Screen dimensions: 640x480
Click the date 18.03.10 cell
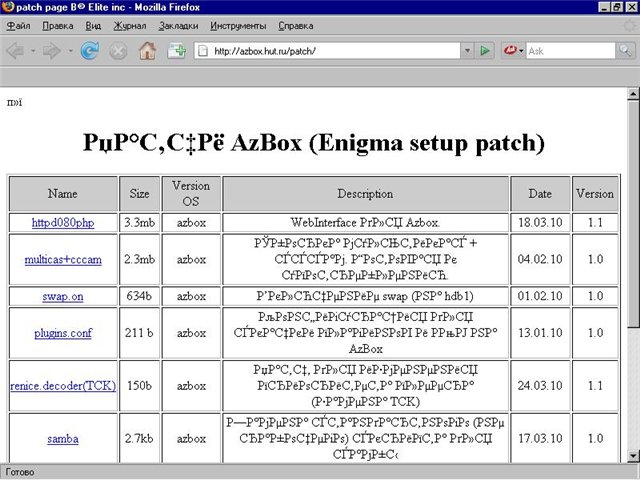pyautogui.click(x=540, y=223)
